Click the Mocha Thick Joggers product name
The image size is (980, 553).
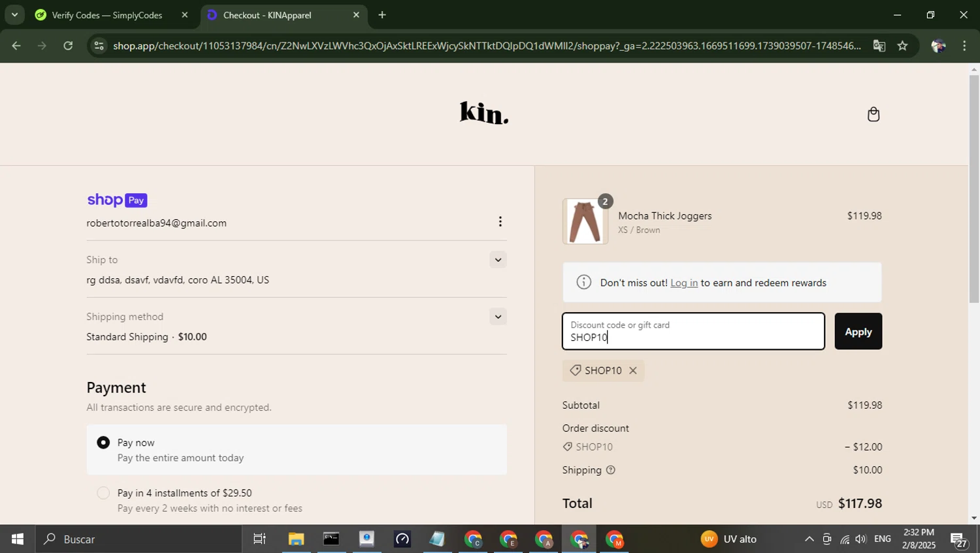click(x=664, y=216)
